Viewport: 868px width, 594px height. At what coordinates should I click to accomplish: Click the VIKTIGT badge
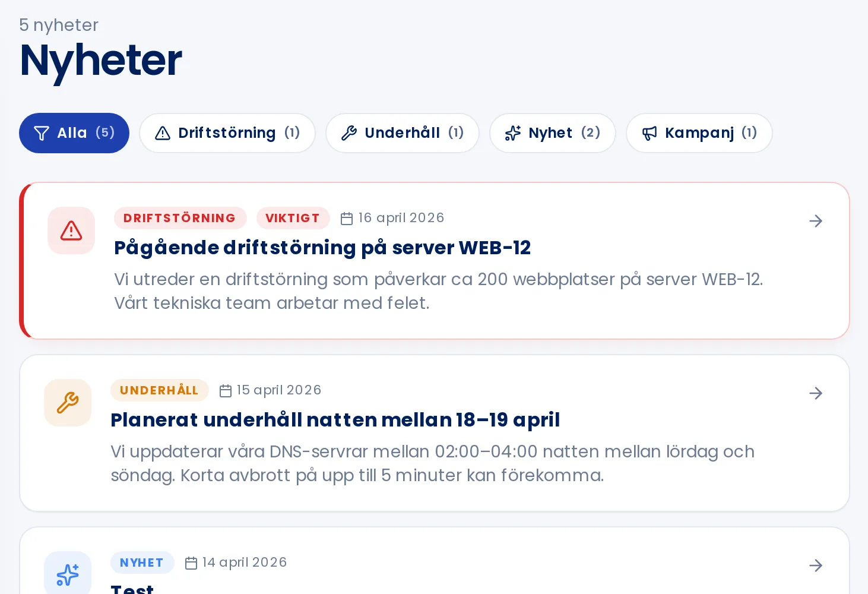(293, 218)
